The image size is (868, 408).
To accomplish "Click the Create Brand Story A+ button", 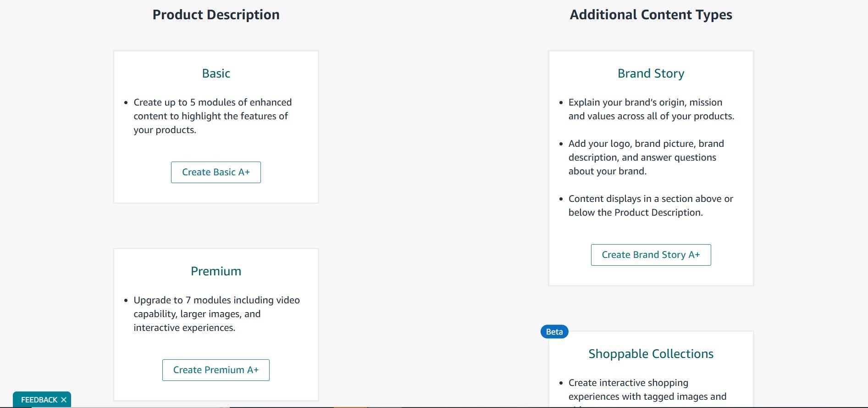I will click(x=651, y=255).
